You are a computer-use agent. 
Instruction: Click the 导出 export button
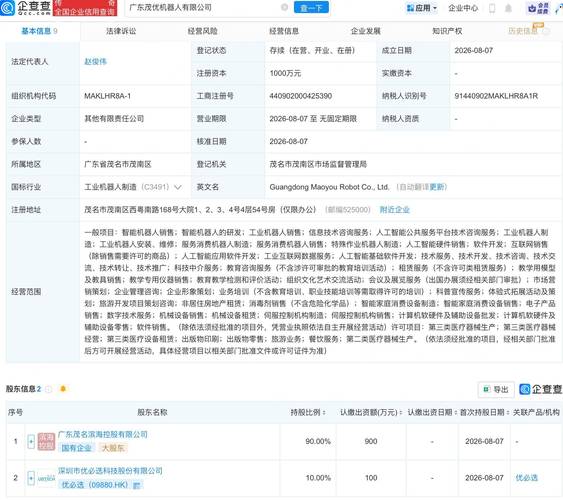click(496, 389)
